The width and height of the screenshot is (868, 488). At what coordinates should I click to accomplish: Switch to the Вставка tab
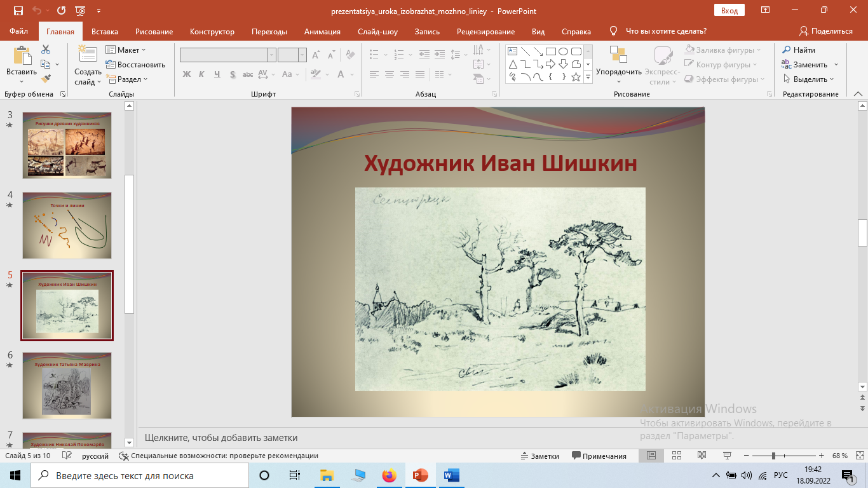105,31
